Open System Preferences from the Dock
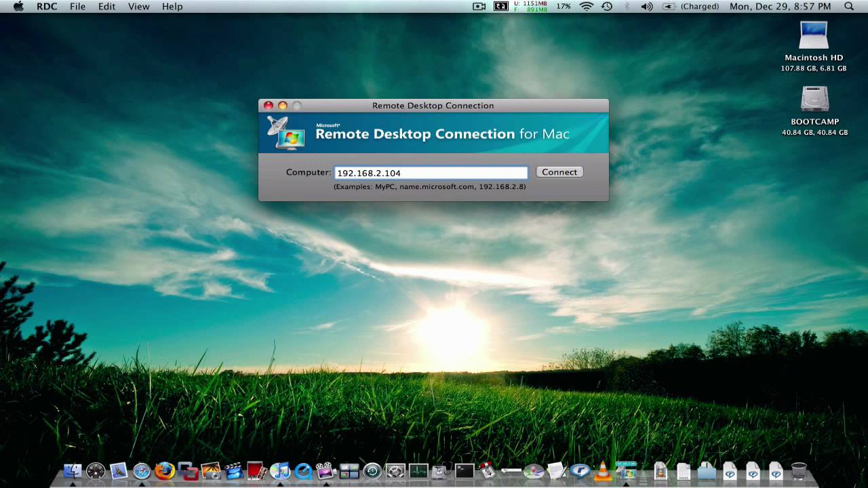This screenshot has height=488, width=868. tap(395, 470)
